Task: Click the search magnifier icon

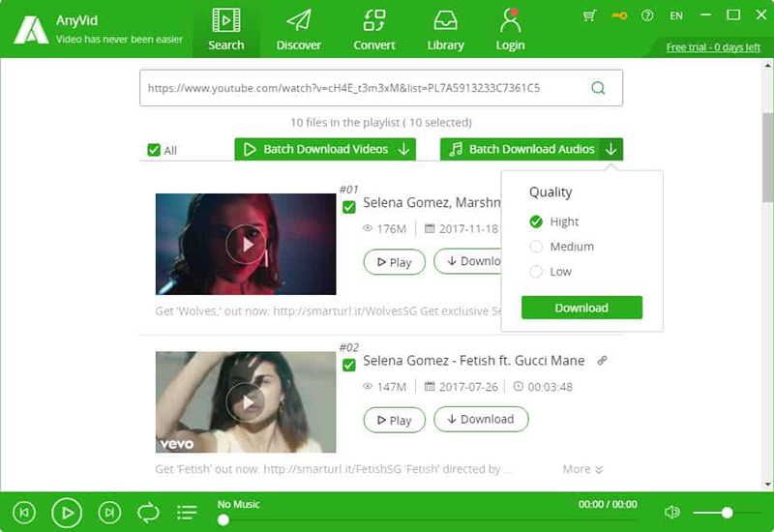Action: click(x=598, y=88)
